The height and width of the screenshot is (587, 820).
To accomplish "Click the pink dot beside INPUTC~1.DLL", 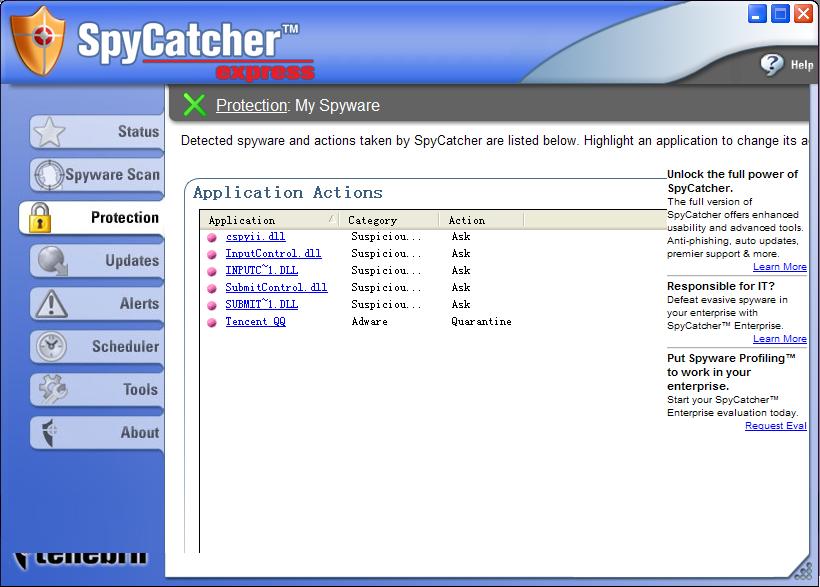I will coord(212,272).
